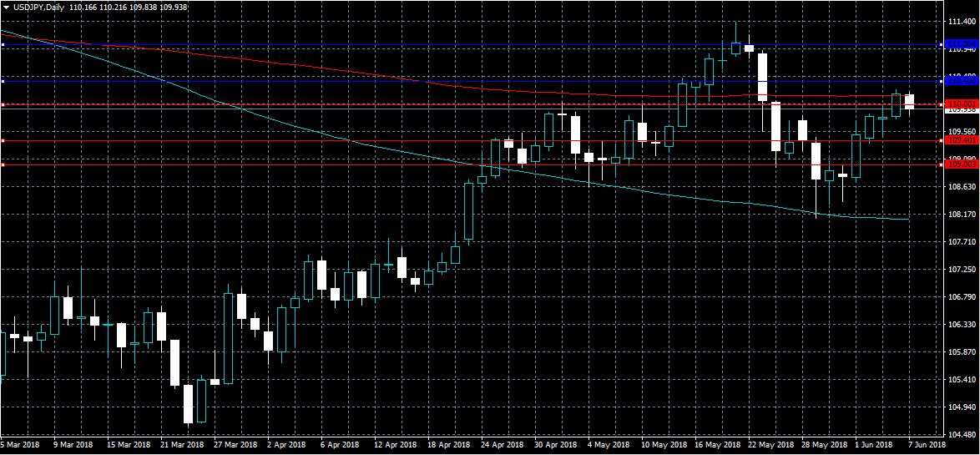Click the 111.400 price axis label
The width and height of the screenshot is (980, 455).
[x=962, y=21]
